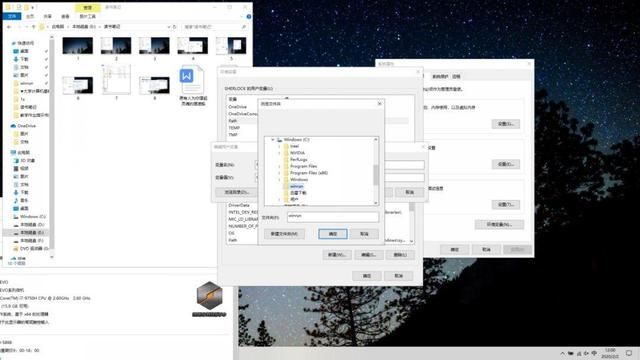Click Explorer search box
The image size is (640, 360).
pyautogui.click(x=215, y=27)
